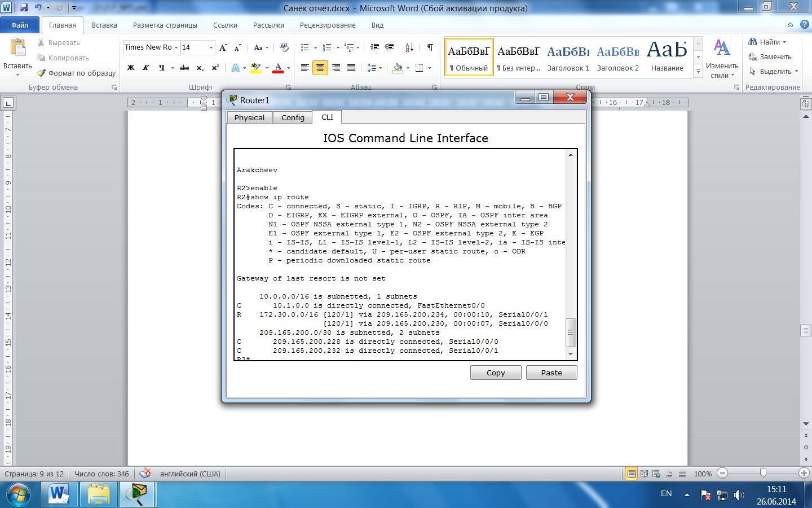This screenshot has width=812, height=508.
Task: Increase paragraph indent
Action: tap(390, 47)
